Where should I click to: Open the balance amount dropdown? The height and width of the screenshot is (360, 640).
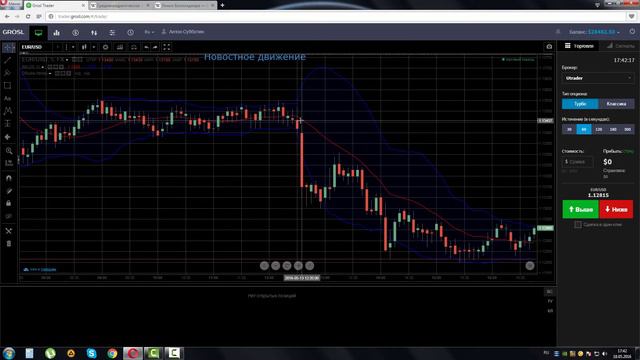[x=604, y=32]
